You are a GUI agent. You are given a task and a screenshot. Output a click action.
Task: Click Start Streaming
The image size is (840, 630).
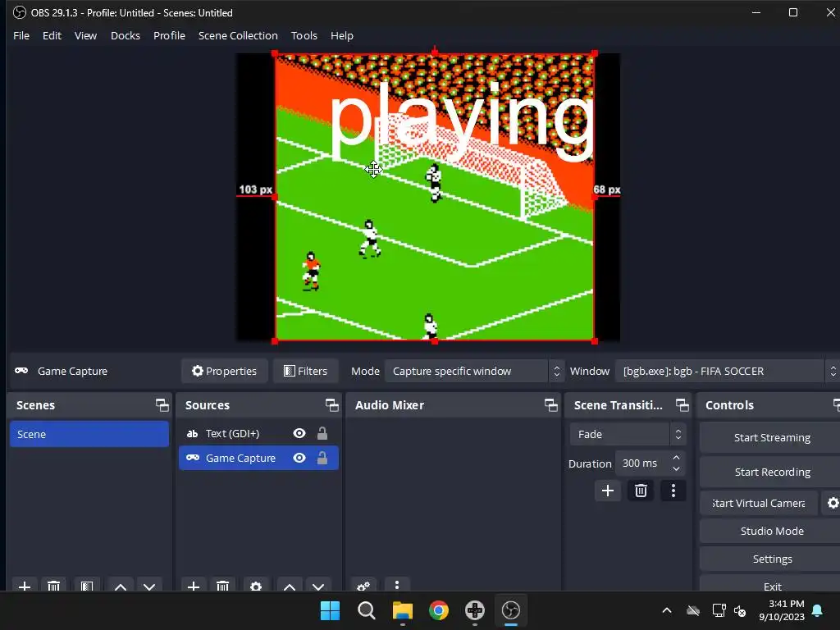[x=771, y=438]
